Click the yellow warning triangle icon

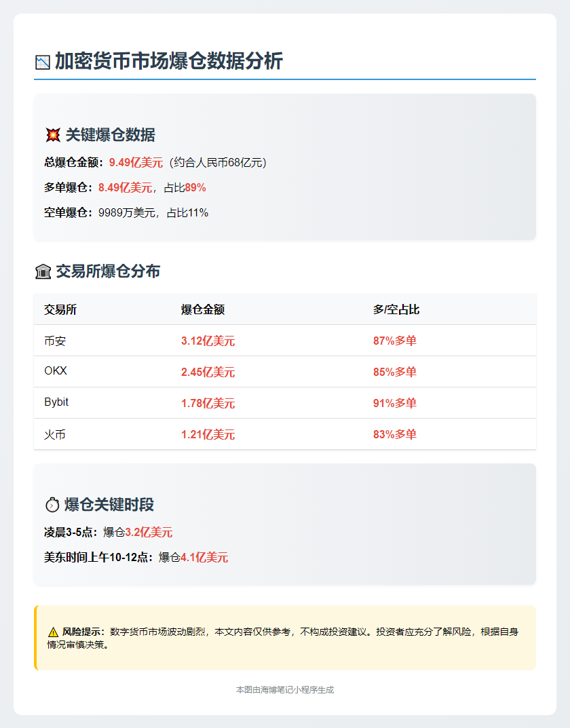[53, 632]
